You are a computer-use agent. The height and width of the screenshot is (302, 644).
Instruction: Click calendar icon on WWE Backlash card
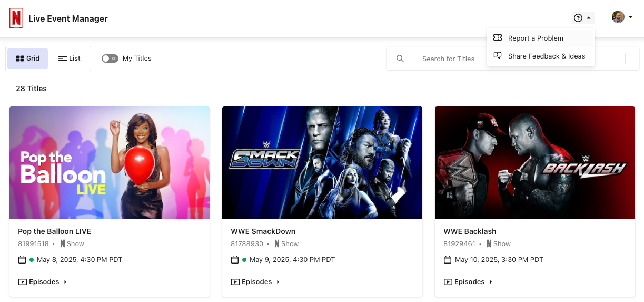[x=448, y=260]
